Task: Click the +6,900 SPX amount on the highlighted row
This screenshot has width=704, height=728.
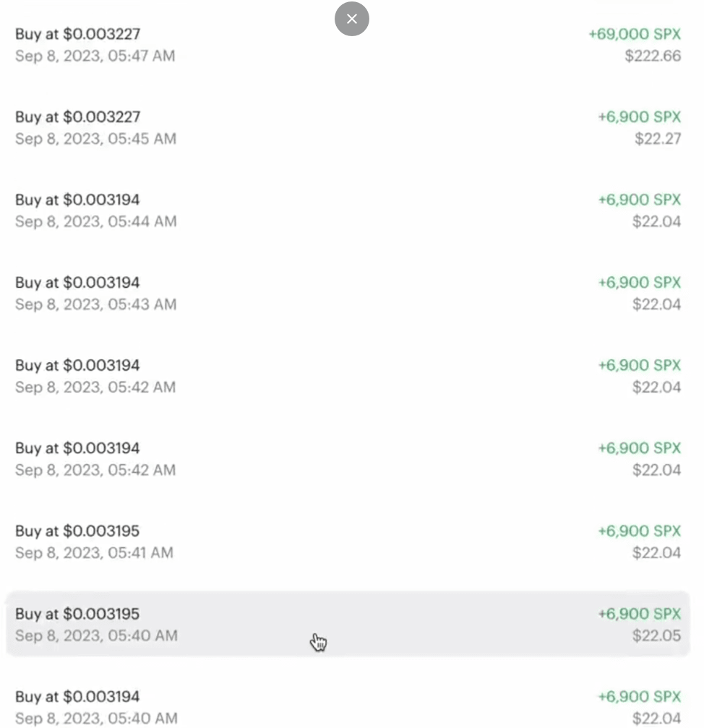Action: point(639,614)
